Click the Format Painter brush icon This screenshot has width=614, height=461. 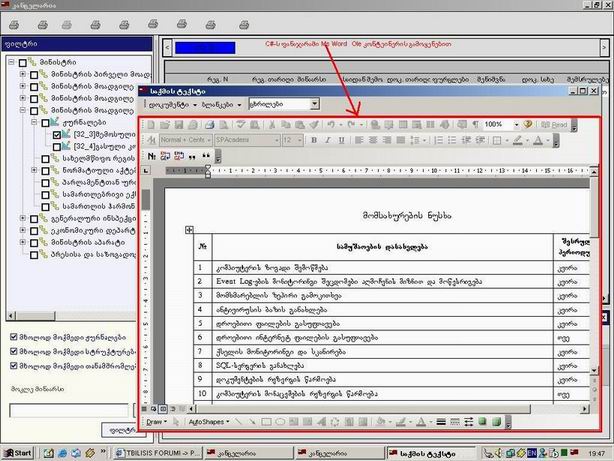(x=314, y=125)
